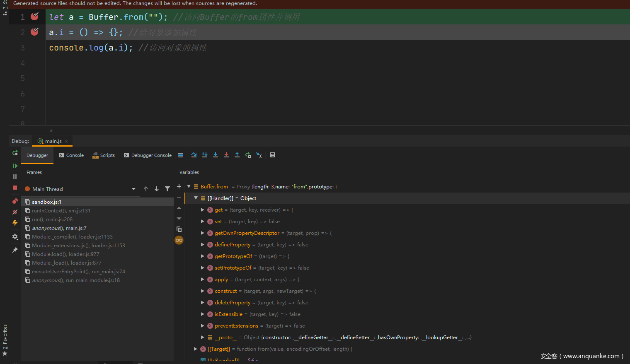Image resolution: width=630 pixels, height=364 pixels.
Task: Switch to the Scripts tab
Action: point(104,155)
